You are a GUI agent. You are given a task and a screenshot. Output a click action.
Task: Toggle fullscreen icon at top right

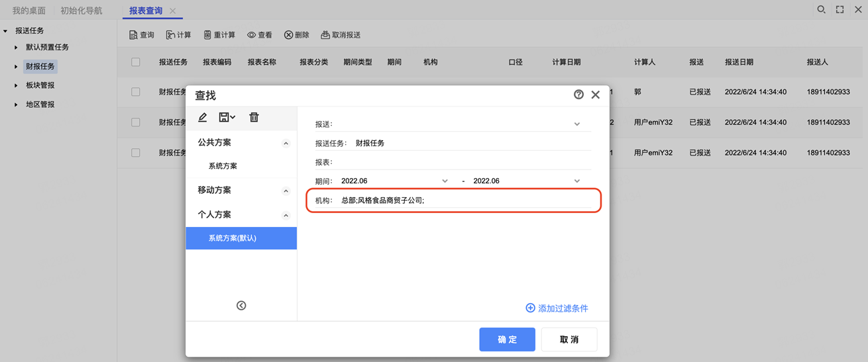(x=840, y=10)
